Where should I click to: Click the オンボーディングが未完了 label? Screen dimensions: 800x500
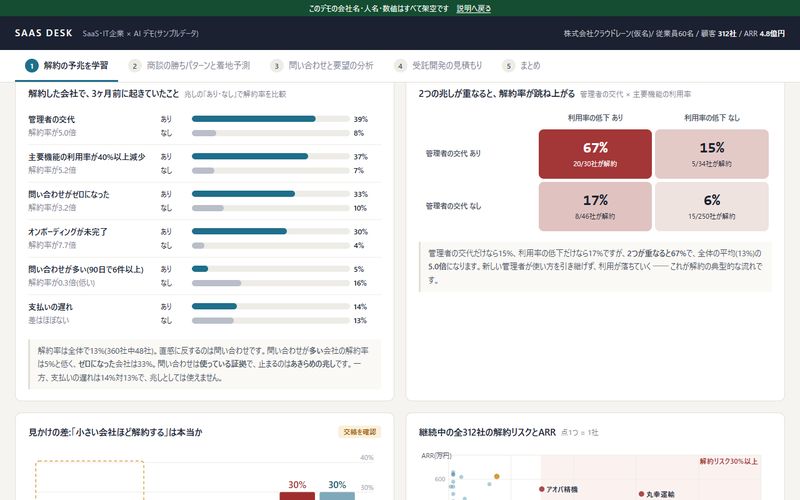pyautogui.click(x=68, y=232)
